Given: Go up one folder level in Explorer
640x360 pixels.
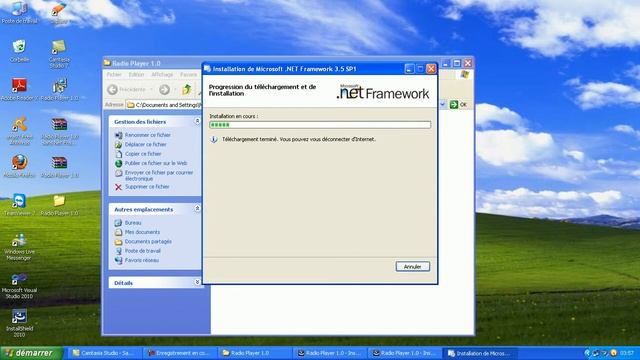Looking at the screenshot, I should 187,89.
